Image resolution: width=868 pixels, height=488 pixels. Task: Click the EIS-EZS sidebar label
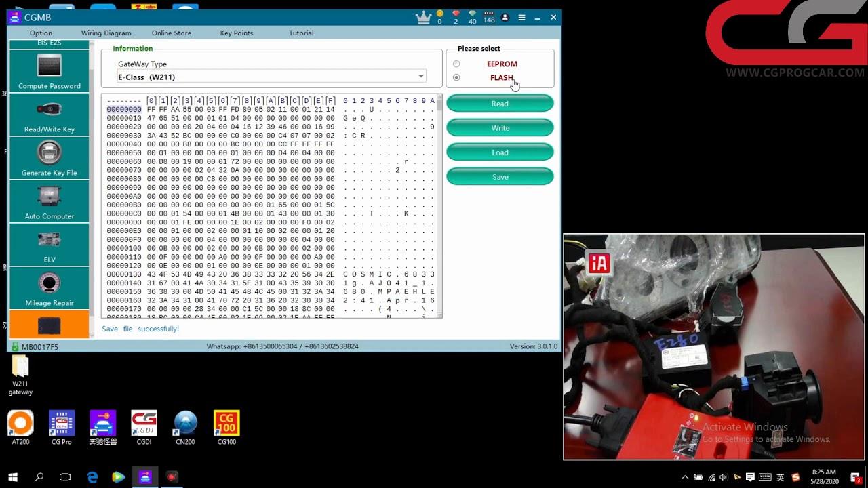pyautogui.click(x=49, y=43)
